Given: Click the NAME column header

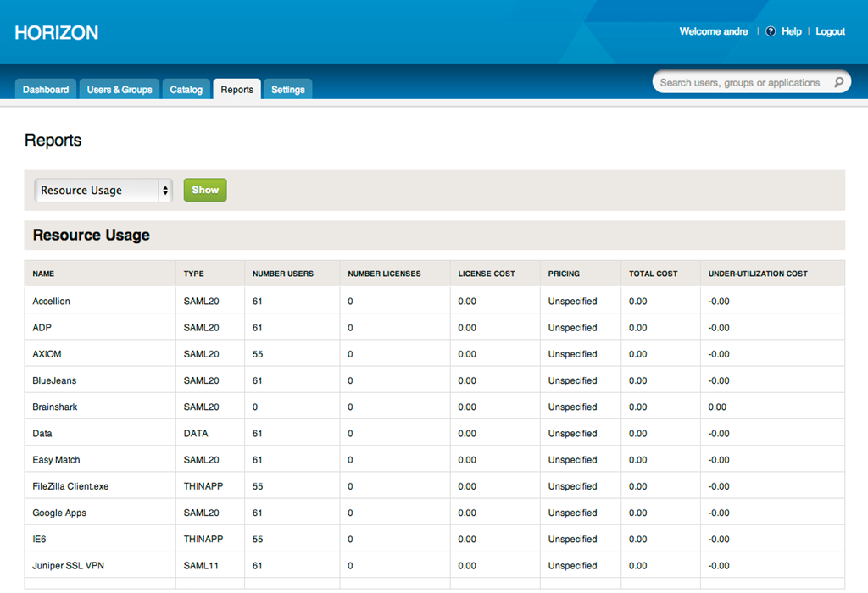Looking at the screenshot, I should click(43, 274).
